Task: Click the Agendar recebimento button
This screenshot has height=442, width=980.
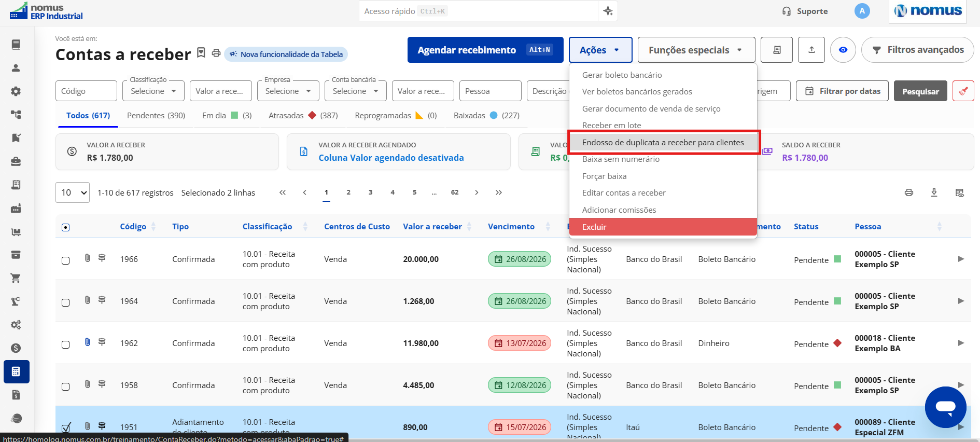Action: coord(485,50)
